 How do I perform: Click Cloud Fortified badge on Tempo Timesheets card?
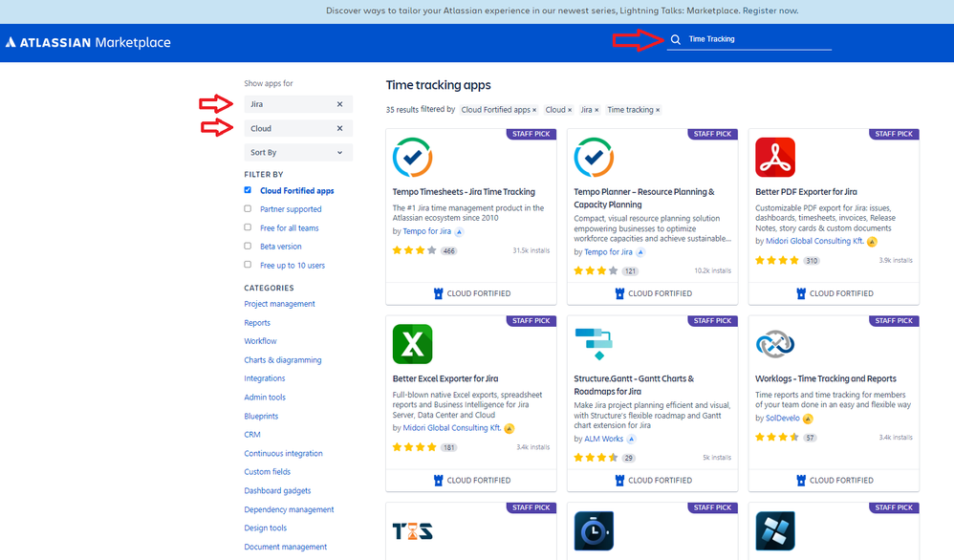coord(471,293)
